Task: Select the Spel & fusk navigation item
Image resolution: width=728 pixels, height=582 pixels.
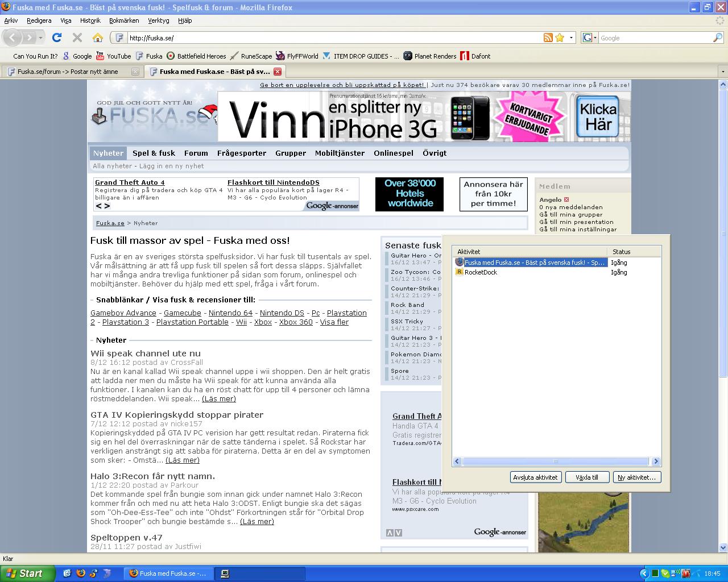Action: (x=154, y=153)
